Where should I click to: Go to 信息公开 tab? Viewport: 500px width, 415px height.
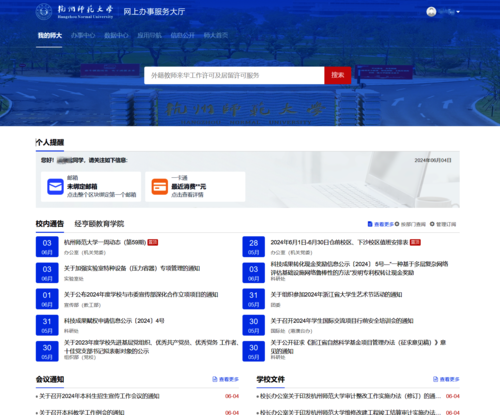tap(182, 35)
